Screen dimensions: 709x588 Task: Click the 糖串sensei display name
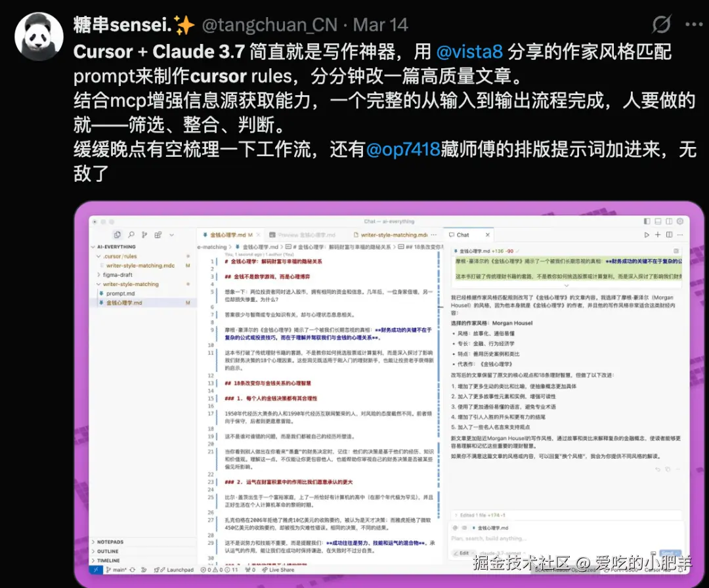click(134, 25)
